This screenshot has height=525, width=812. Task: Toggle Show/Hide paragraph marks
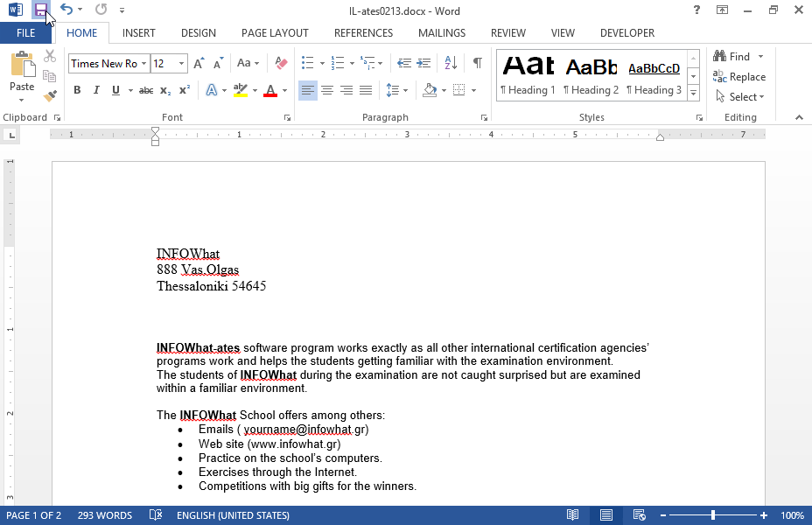click(x=478, y=63)
